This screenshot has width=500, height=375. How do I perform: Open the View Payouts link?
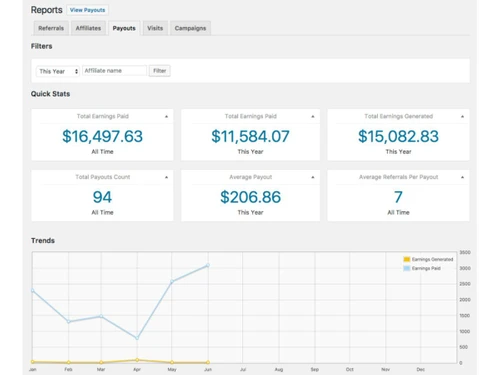87,10
